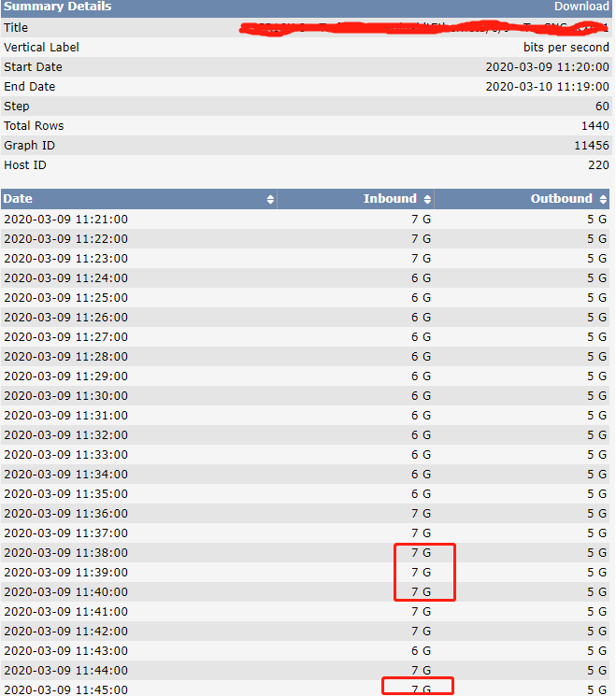Click Inbound value for the 11:30:00 row
Viewport: 616px width, 696px height.
pos(421,396)
